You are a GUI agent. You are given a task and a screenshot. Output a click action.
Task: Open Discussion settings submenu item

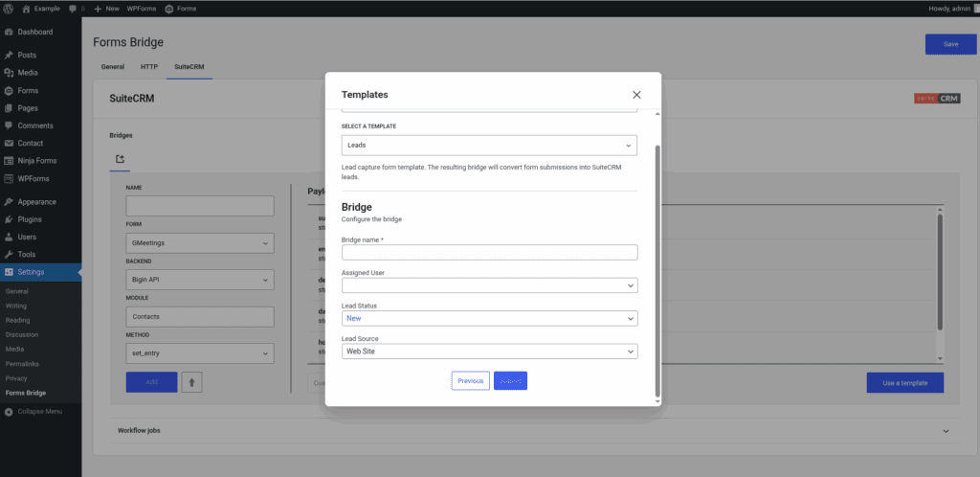click(x=22, y=334)
